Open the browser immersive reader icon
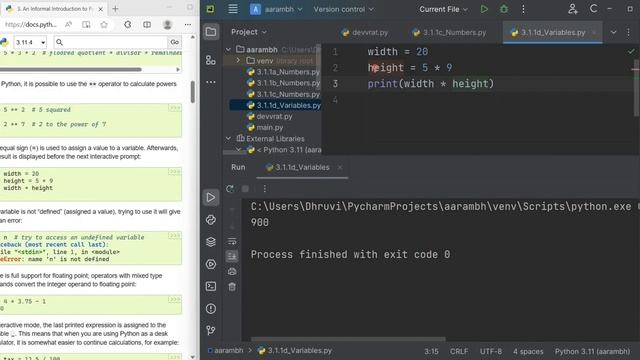 click(86, 24)
